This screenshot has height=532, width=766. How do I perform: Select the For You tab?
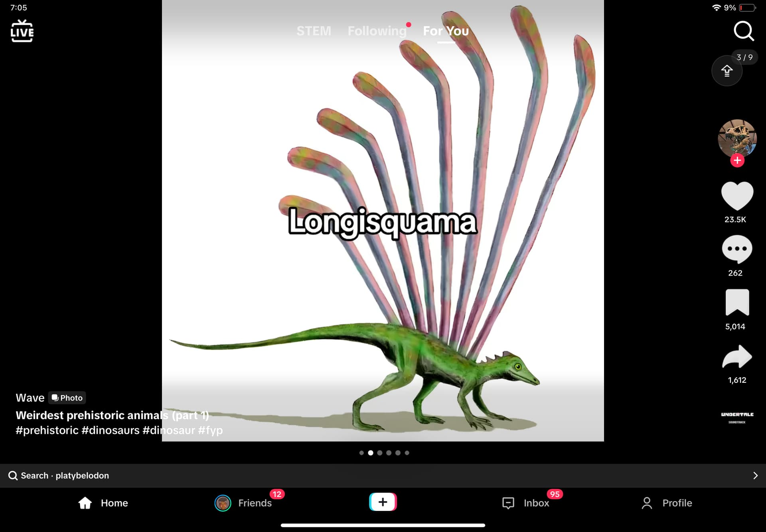click(x=446, y=31)
